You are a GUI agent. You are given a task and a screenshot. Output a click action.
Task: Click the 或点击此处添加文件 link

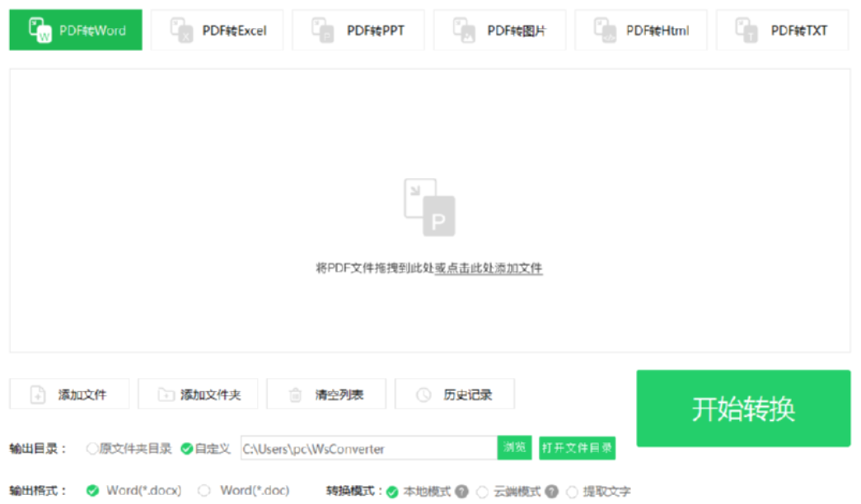[489, 268]
